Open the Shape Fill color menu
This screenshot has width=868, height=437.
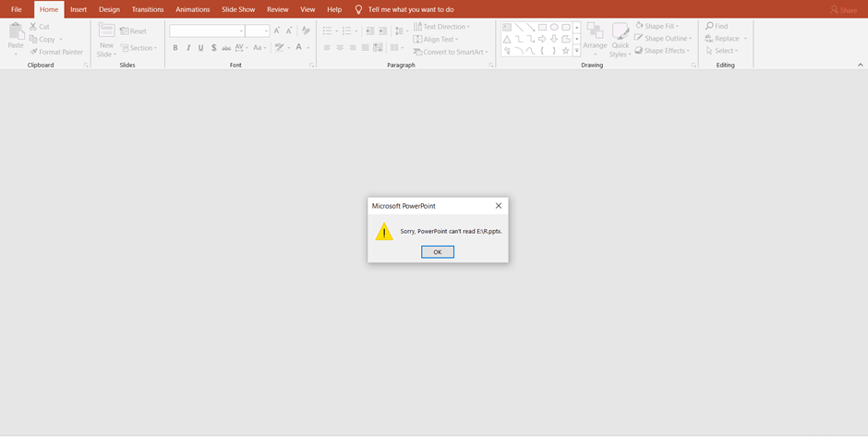(657, 26)
